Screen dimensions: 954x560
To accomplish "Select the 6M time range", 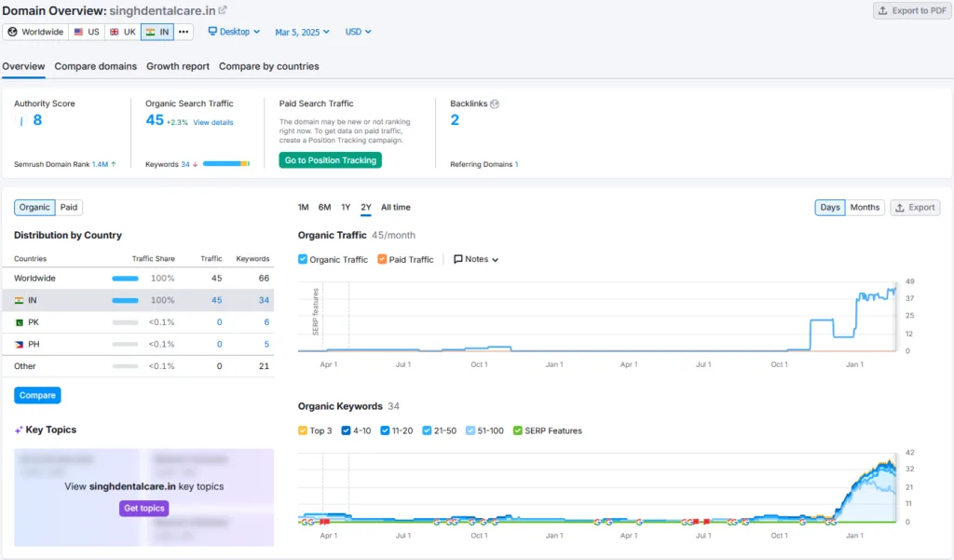I will [x=325, y=208].
